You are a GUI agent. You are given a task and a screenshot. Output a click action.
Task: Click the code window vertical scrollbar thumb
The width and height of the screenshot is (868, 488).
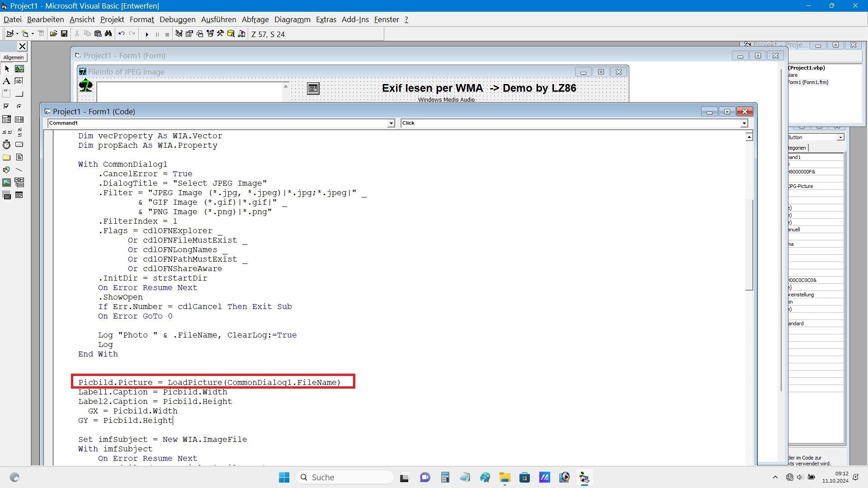click(x=749, y=244)
